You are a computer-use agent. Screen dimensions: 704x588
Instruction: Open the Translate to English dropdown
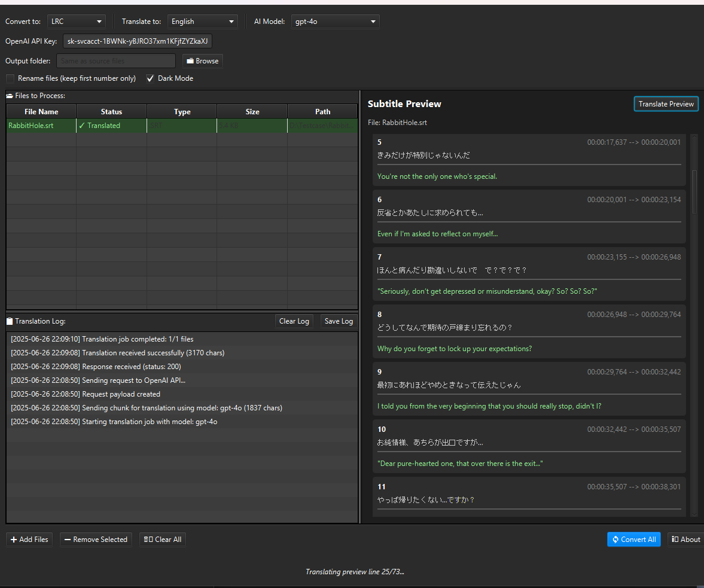click(203, 22)
